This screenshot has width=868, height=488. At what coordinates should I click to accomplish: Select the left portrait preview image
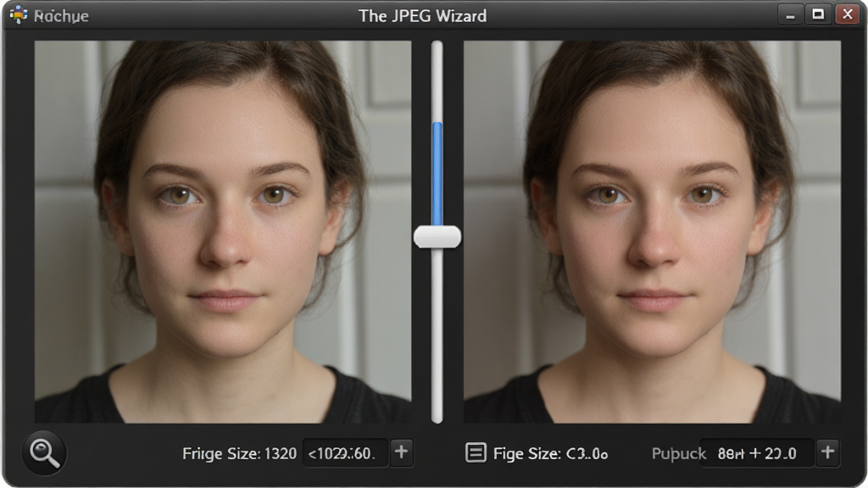point(223,232)
